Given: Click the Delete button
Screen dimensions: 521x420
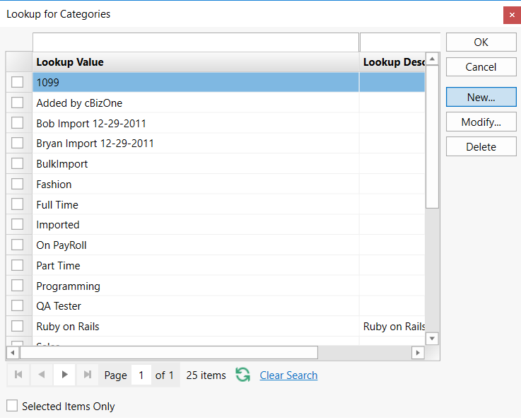Looking at the screenshot, I should (x=481, y=146).
